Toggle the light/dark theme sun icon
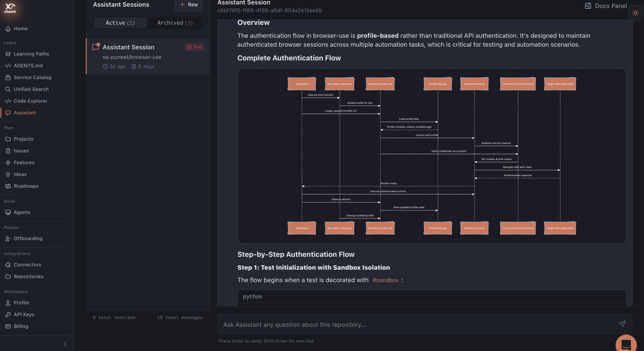The width and height of the screenshot is (644, 351). [x=635, y=13]
